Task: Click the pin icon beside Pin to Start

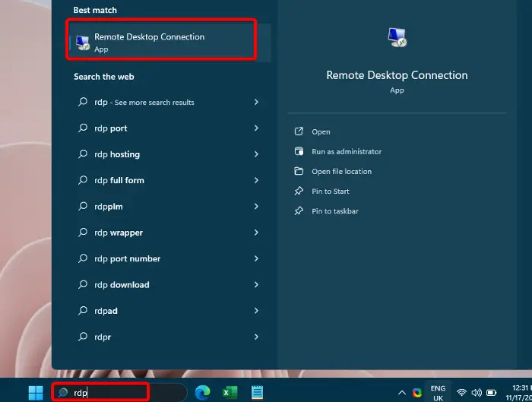Action: [x=299, y=191]
